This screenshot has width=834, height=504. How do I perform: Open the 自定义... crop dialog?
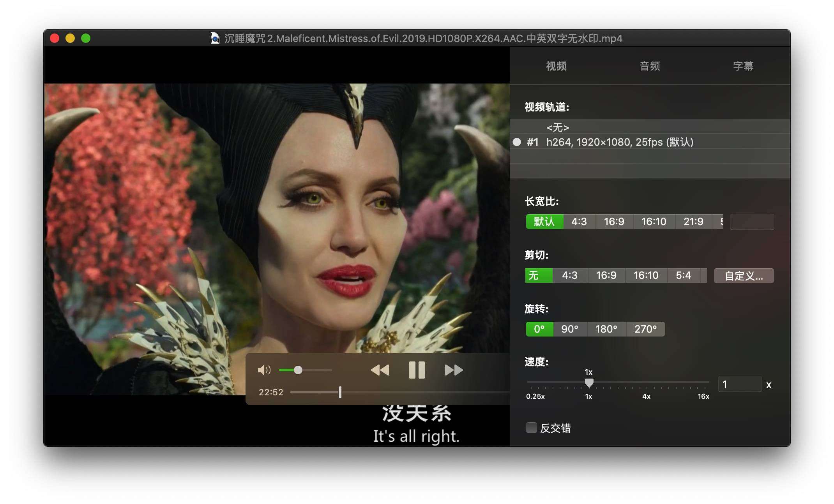744,276
